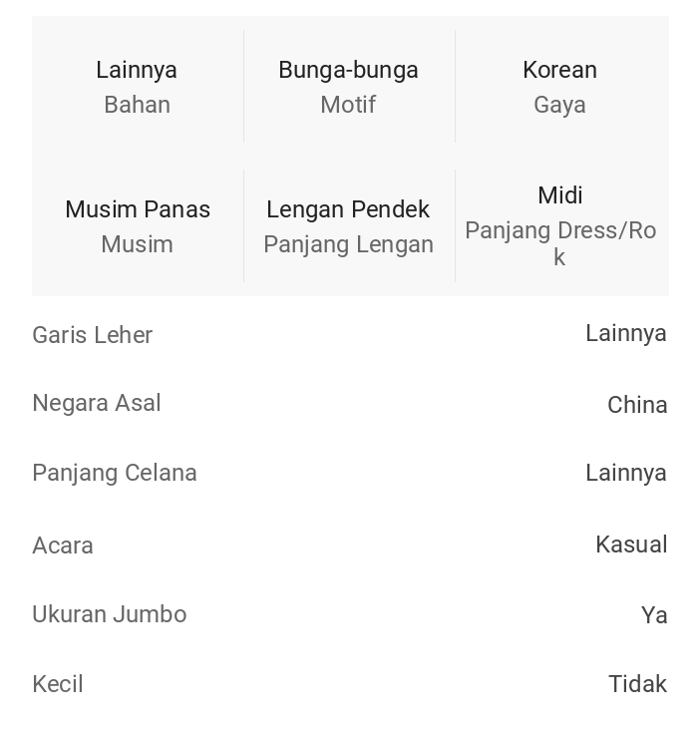This screenshot has height=730, width=700.
Task: Tap the "Musim Panas" season value
Action: click(x=138, y=209)
